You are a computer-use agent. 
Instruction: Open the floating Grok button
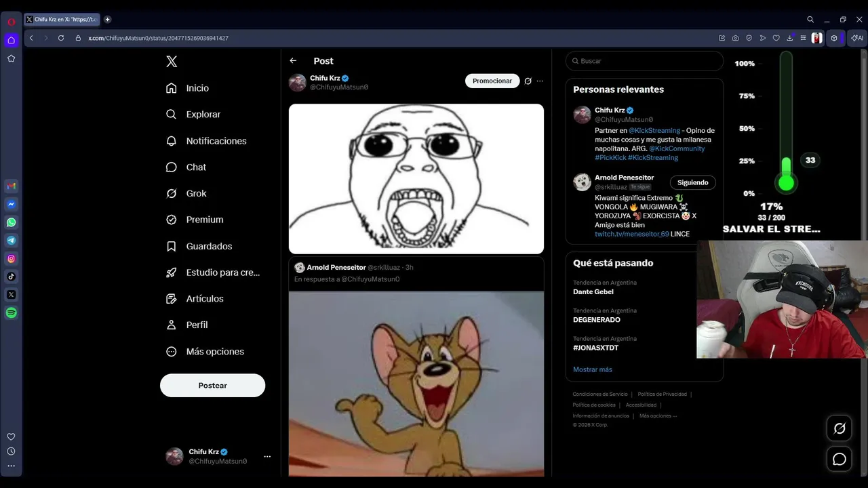tap(840, 428)
